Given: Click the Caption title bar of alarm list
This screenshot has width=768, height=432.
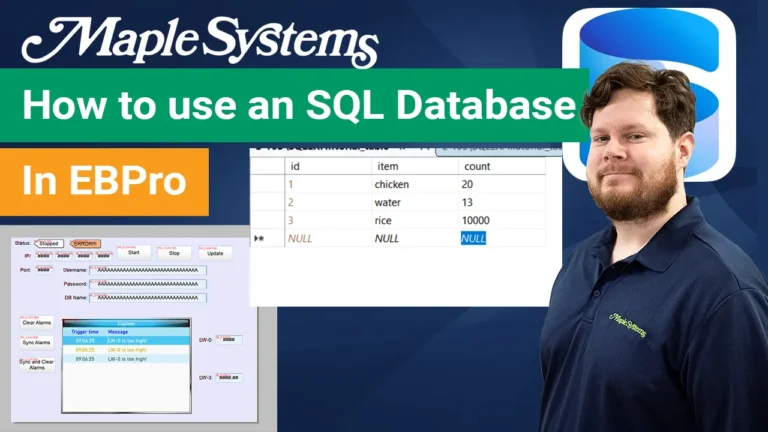Looking at the screenshot, I should (x=126, y=324).
